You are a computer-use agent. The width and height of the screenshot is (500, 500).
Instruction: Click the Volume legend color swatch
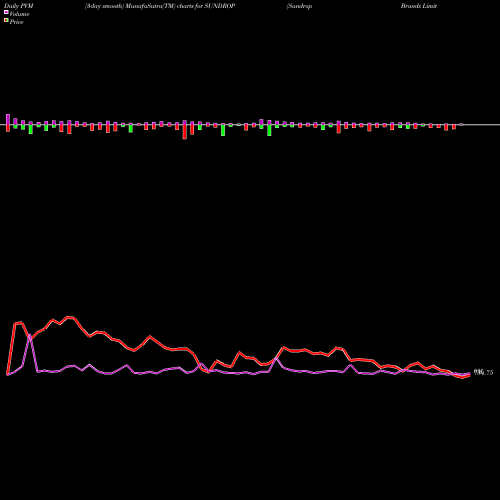6,12
